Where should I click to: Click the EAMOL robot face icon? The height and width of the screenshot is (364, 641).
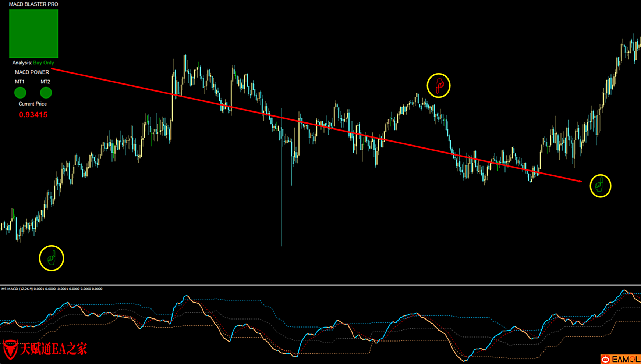[605, 359]
